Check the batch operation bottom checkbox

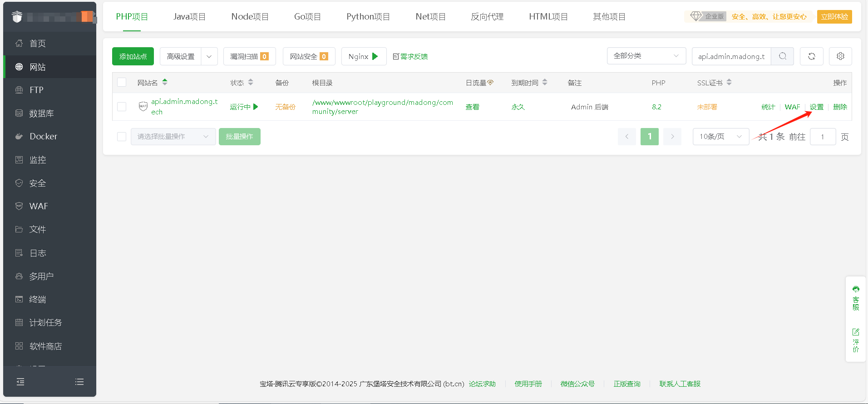pos(122,137)
